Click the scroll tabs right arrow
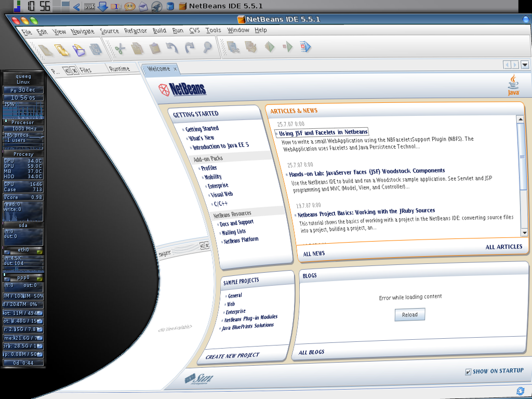Image resolution: width=532 pixels, height=399 pixels. tap(515, 64)
